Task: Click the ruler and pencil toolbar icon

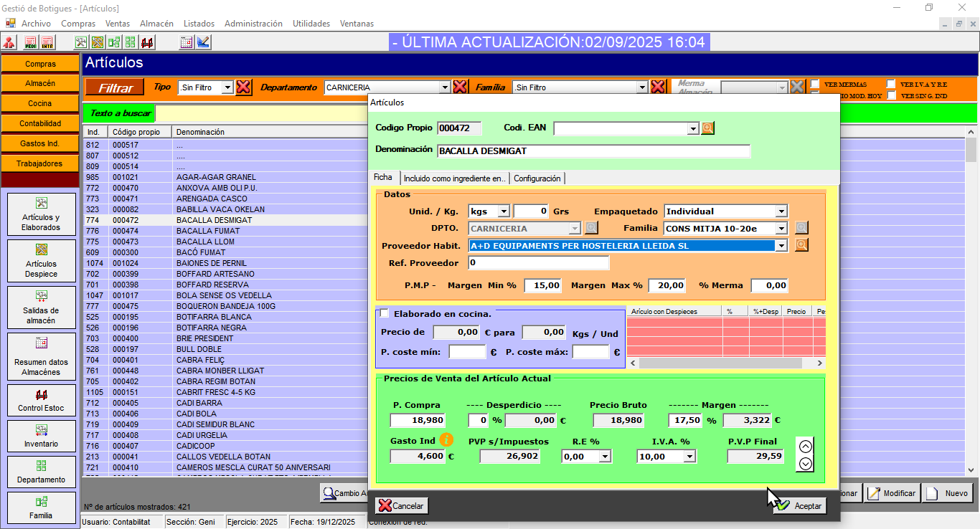Action: click(203, 42)
